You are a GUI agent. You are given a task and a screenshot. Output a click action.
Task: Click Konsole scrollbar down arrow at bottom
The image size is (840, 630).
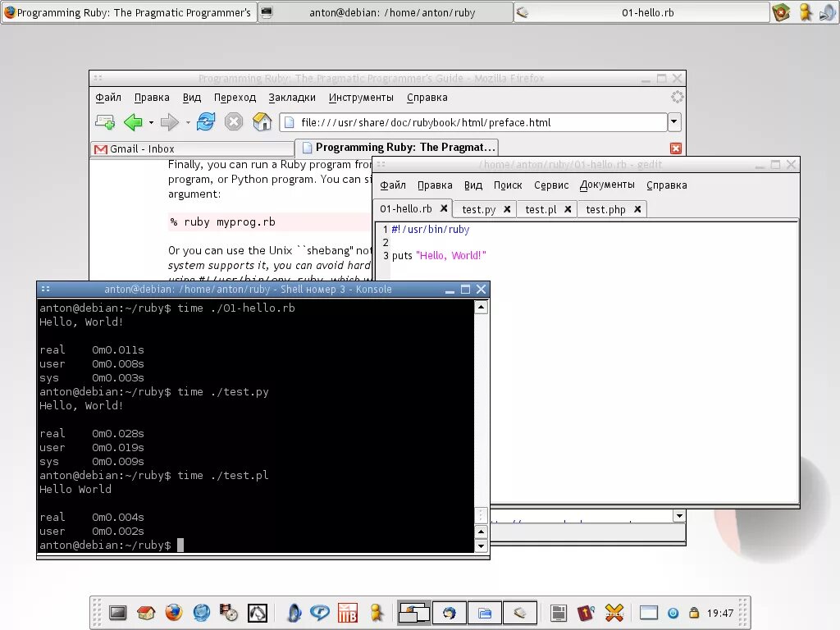pyautogui.click(x=481, y=546)
